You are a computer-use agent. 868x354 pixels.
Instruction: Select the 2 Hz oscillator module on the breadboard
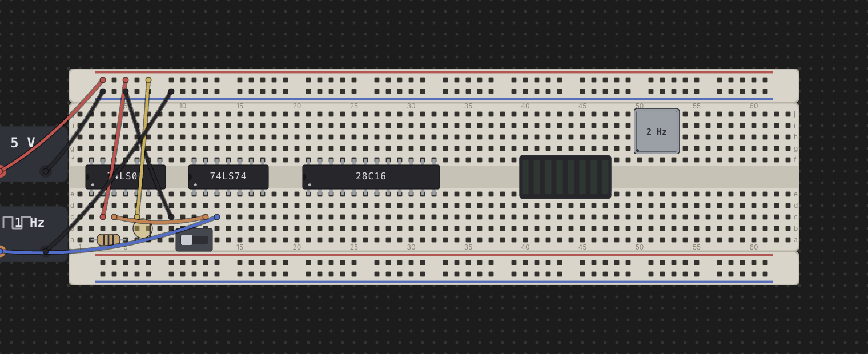657,131
